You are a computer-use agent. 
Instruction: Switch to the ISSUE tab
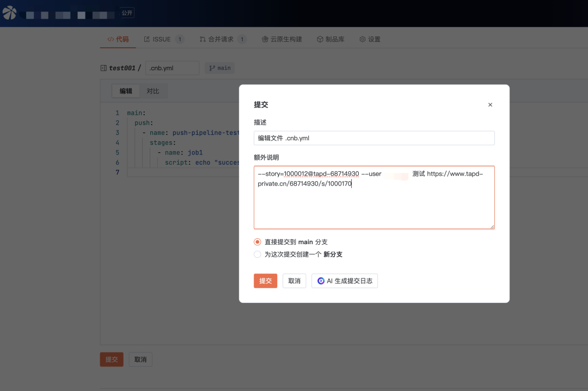tap(162, 39)
